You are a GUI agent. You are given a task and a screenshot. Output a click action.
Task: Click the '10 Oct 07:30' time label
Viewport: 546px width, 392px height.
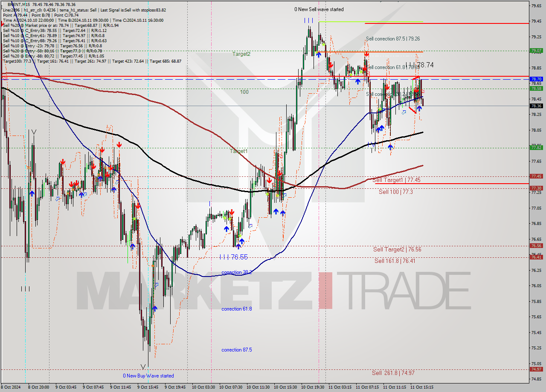[x=231, y=387]
